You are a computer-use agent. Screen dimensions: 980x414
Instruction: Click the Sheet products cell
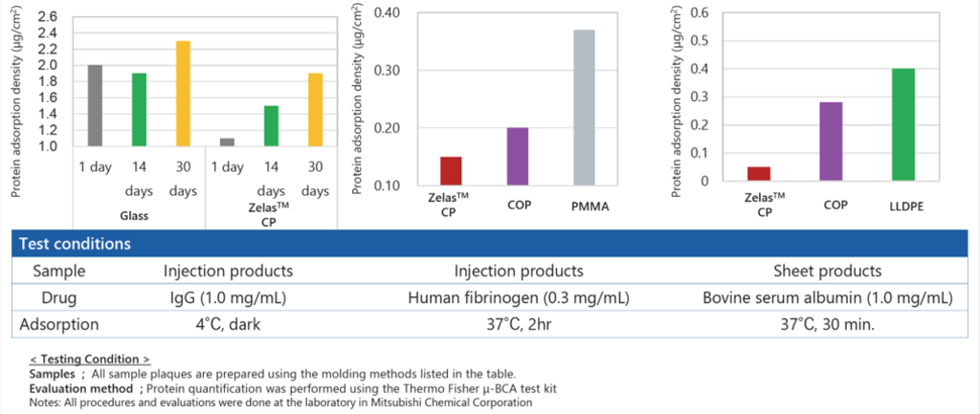pyautogui.click(x=828, y=271)
